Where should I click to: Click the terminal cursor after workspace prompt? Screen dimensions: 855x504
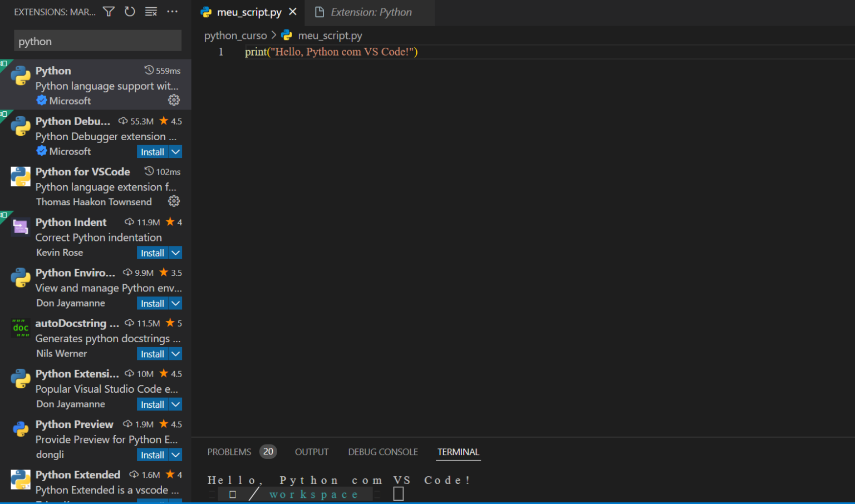(399, 493)
